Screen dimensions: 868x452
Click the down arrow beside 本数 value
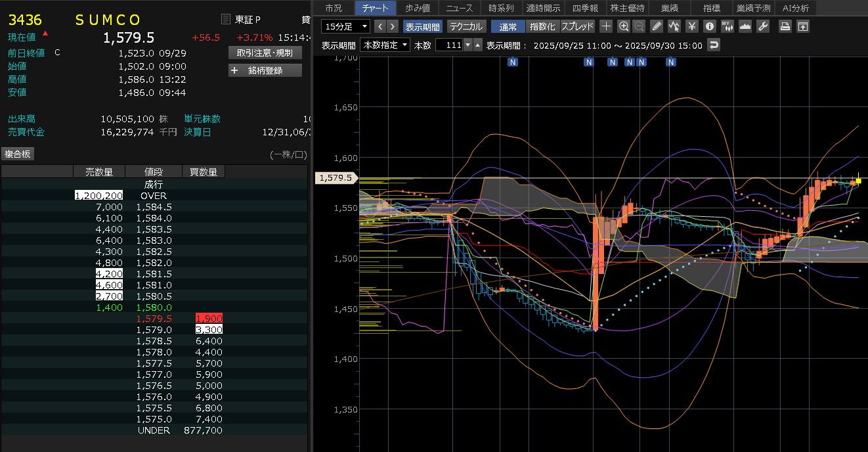click(467, 45)
